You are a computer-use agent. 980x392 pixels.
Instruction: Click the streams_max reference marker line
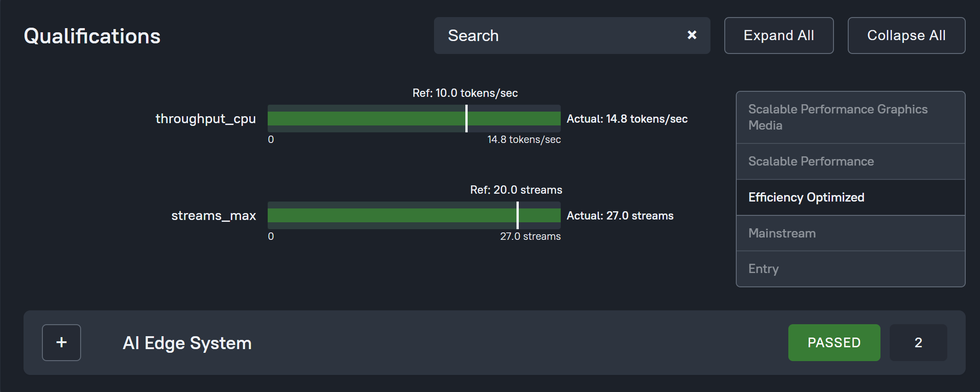click(x=517, y=215)
